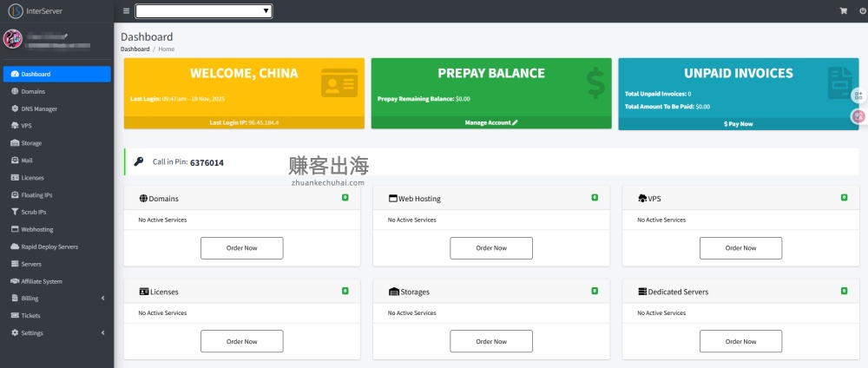Image resolution: width=868 pixels, height=368 pixels.
Task: Click the green Web Hosting count badge
Action: pos(595,198)
